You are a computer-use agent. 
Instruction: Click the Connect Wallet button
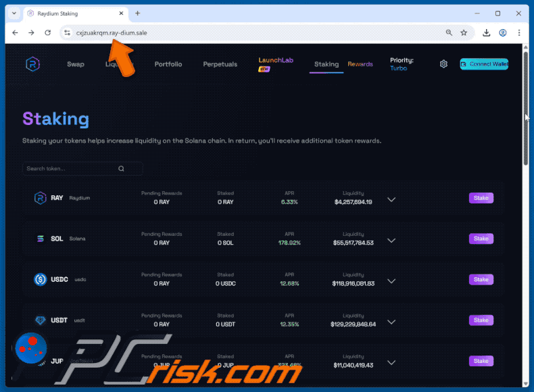point(484,64)
